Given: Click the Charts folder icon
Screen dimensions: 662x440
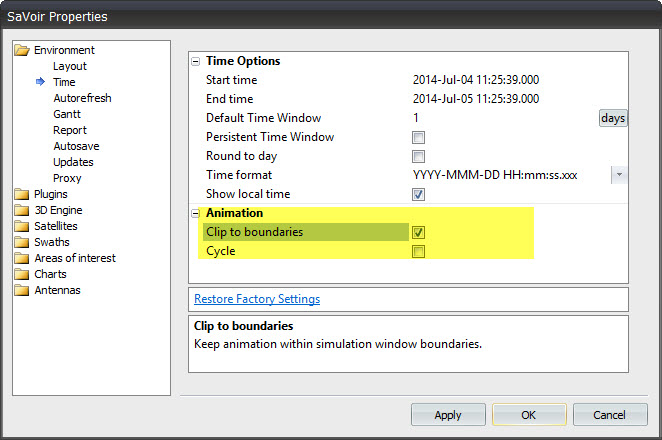Looking at the screenshot, I should coord(22,274).
